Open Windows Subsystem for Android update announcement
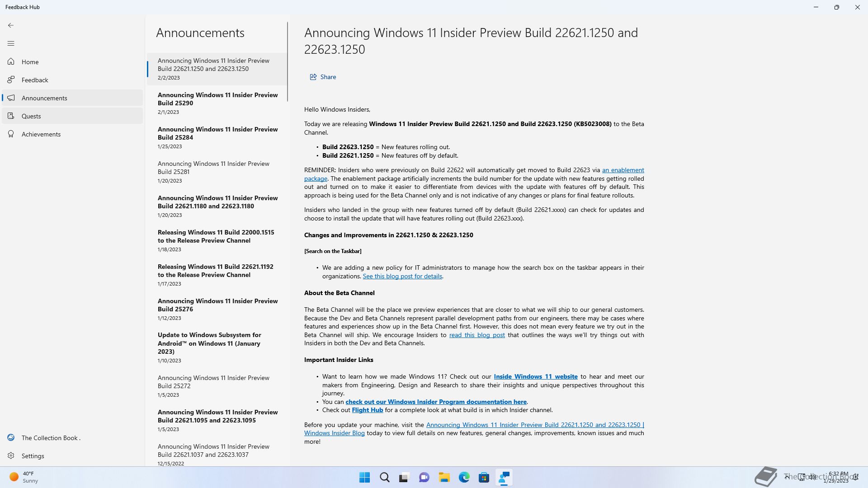868x488 pixels. (x=217, y=347)
